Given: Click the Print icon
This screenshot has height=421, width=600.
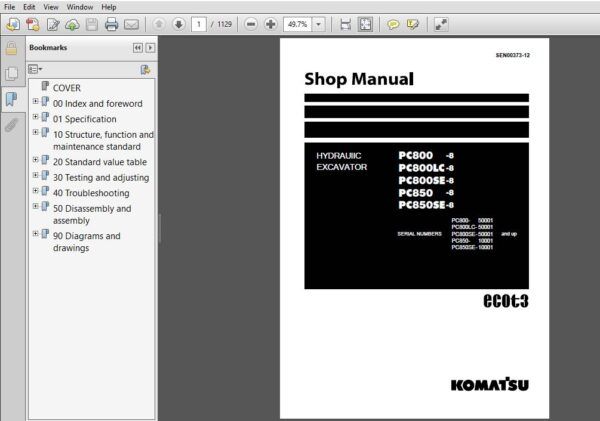Looking at the screenshot, I should (111, 24).
